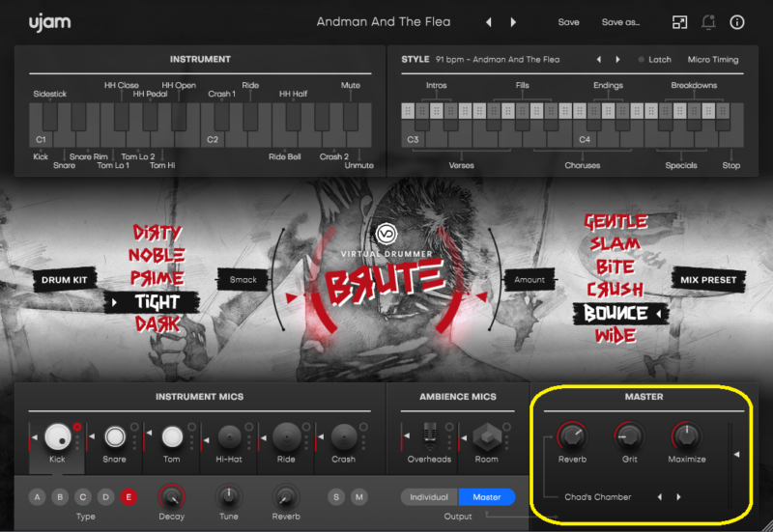Viewport: 773px width, 532px height.
Task: Click the Decay knob
Action: [x=172, y=496]
